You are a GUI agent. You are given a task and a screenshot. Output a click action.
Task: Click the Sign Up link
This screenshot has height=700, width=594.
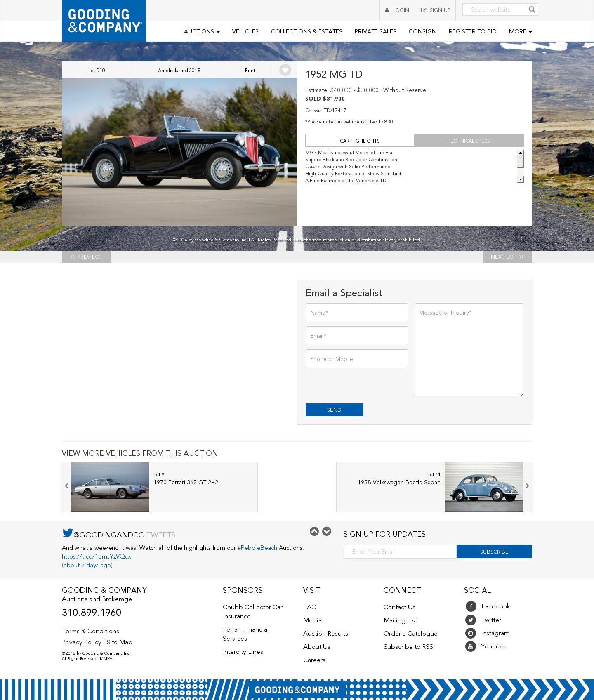pyautogui.click(x=436, y=10)
